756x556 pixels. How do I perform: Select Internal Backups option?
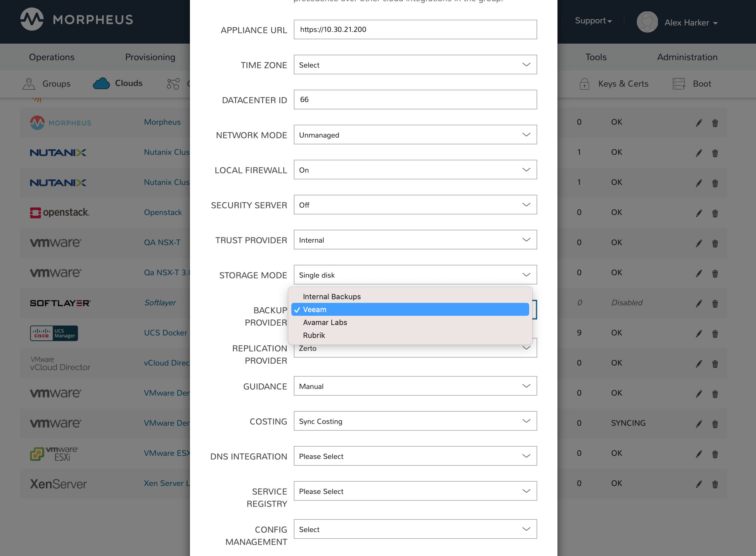[332, 296]
